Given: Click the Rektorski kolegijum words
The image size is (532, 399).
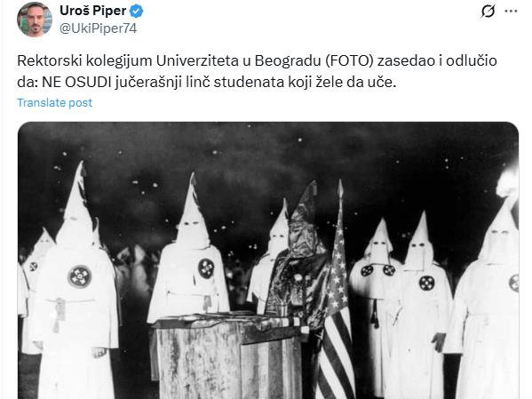Looking at the screenshot, I should click(x=84, y=61).
